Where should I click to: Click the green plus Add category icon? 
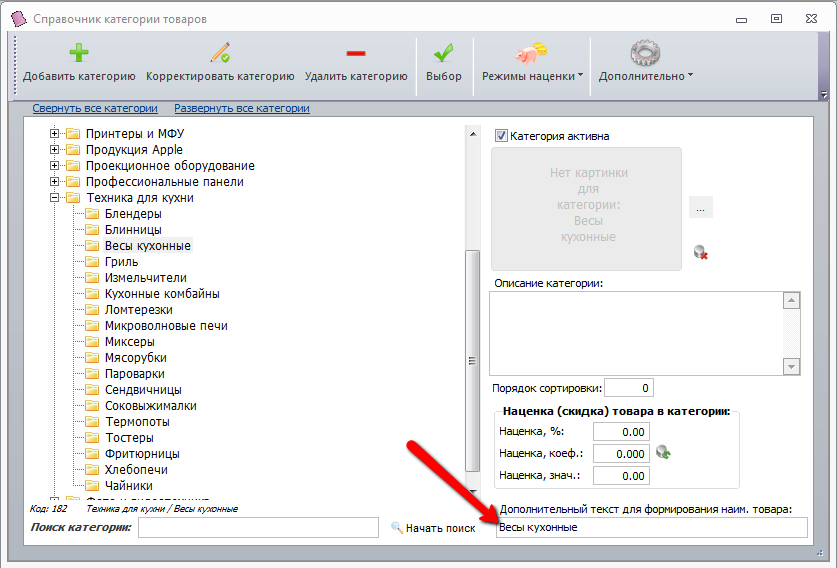(x=79, y=53)
